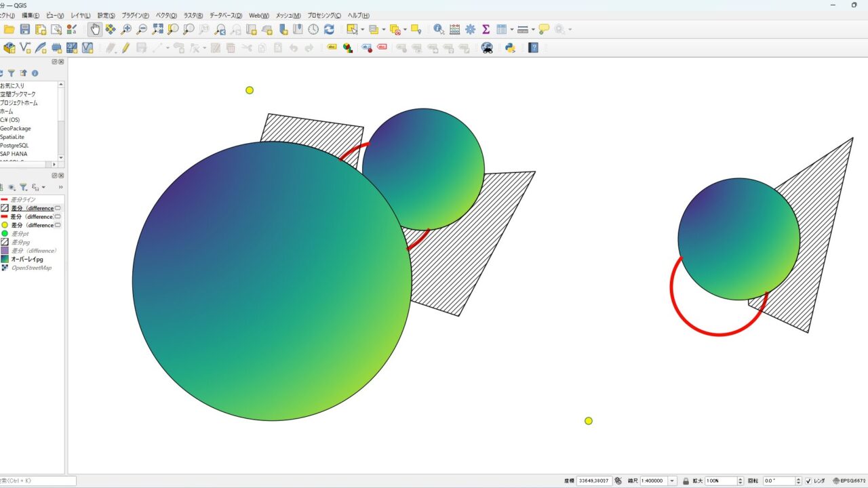Image resolution: width=868 pixels, height=488 pixels.
Task: Click the Refresh map icon
Action: pos(329,29)
